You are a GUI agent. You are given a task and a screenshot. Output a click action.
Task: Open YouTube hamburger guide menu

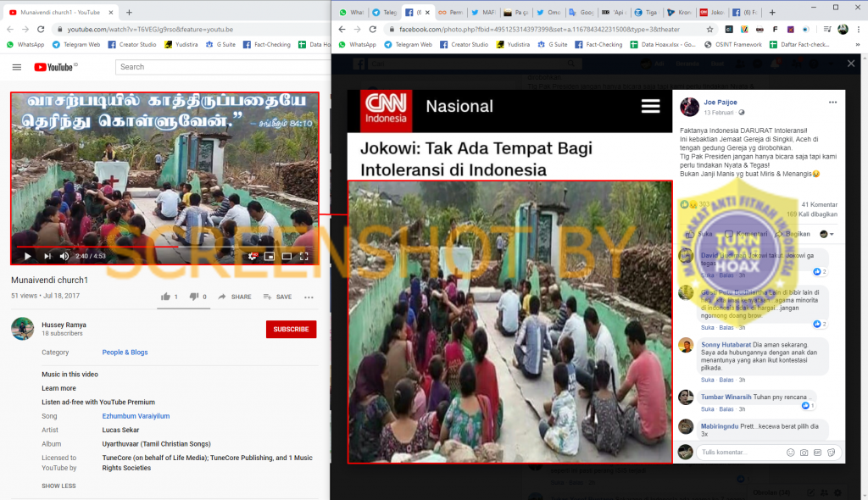click(x=17, y=67)
